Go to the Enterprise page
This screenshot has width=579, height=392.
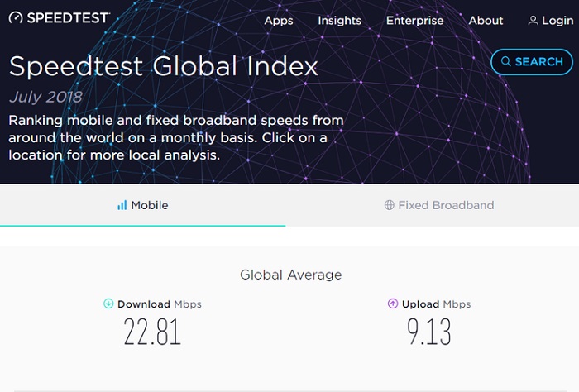click(414, 21)
